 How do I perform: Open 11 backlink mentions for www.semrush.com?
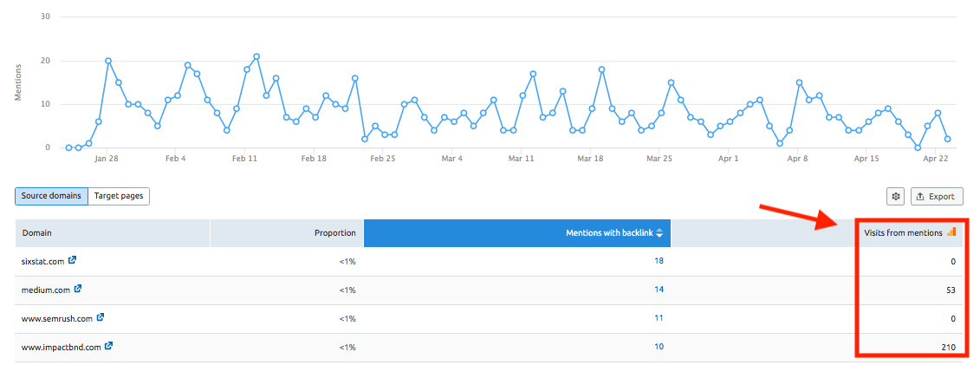[x=659, y=318]
